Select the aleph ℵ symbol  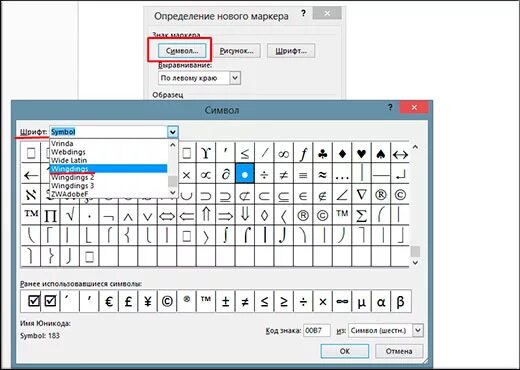click(31, 195)
